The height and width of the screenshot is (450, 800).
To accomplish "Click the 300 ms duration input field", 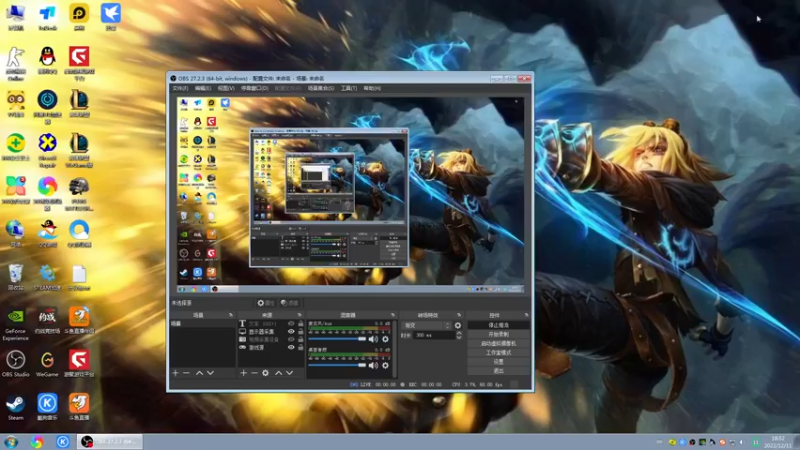I will [434, 335].
